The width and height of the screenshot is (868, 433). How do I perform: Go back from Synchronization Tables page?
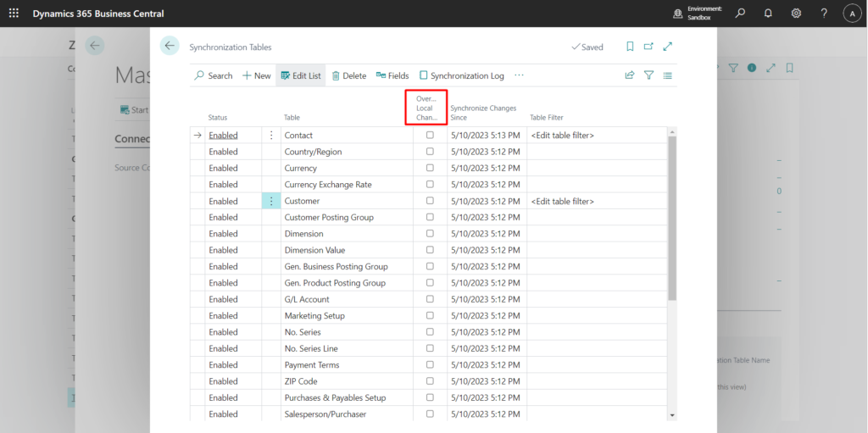(170, 46)
